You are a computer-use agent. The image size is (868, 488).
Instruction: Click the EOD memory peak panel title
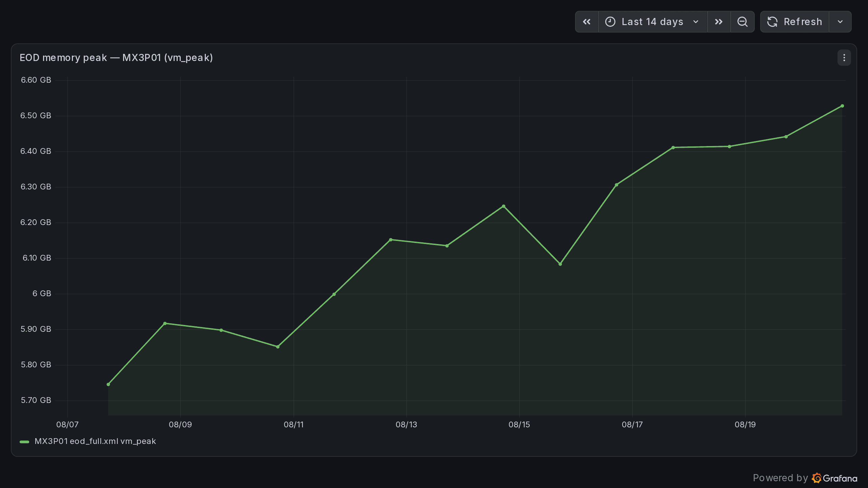[x=116, y=58]
